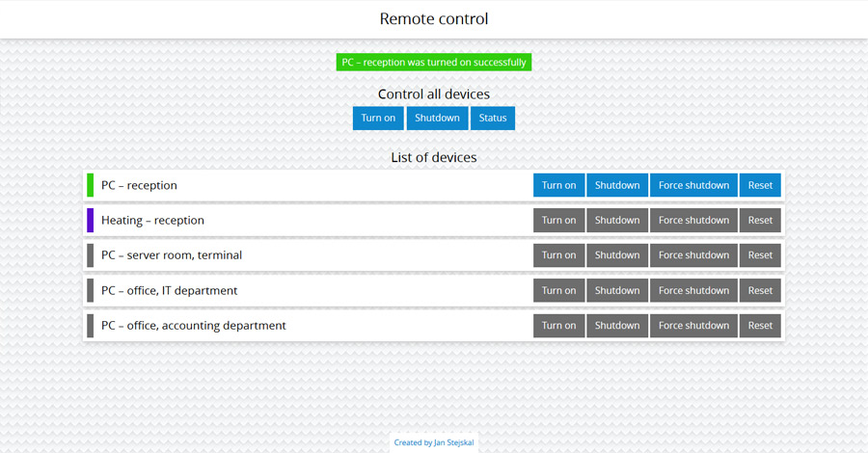Check Status of all devices
868x453 pixels.
(493, 118)
